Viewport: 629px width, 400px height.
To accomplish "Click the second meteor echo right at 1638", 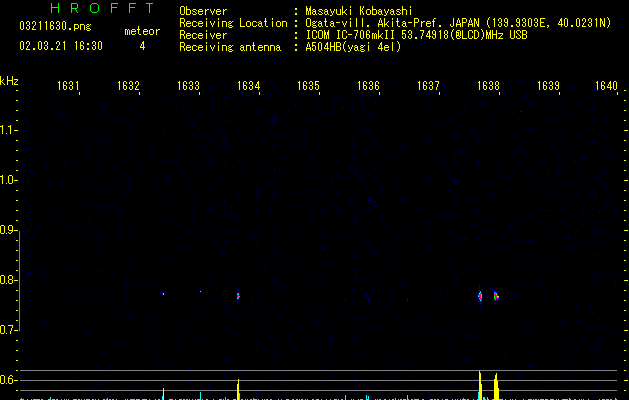I will (496, 296).
